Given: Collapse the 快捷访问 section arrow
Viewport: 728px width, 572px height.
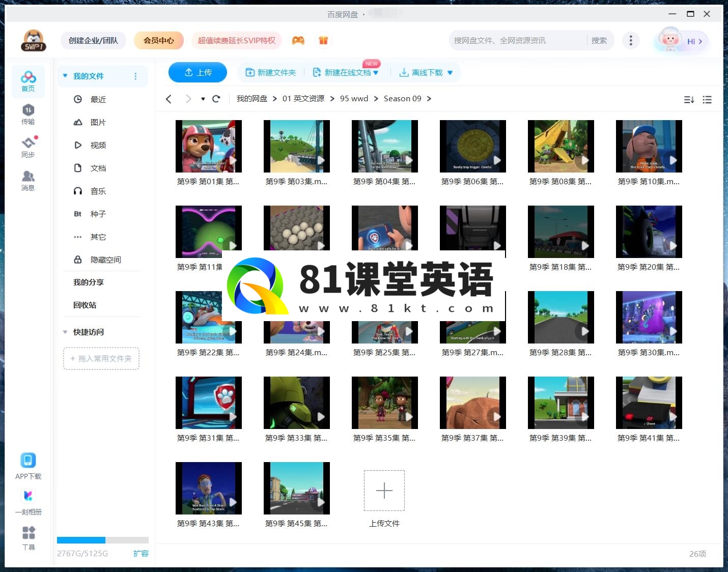Looking at the screenshot, I should point(65,332).
